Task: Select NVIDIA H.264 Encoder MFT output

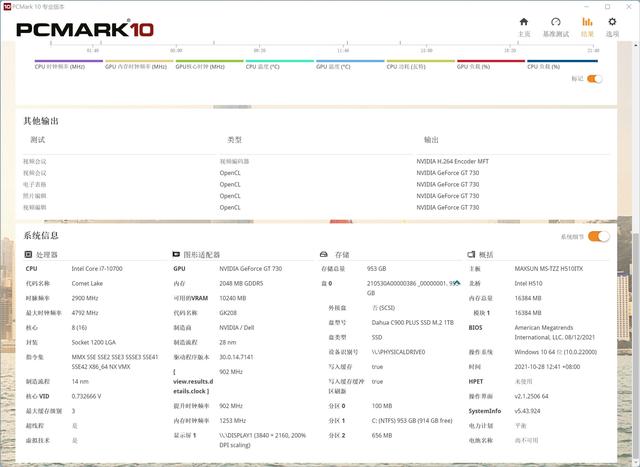Action: pyautogui.click(x=452, y=161)
